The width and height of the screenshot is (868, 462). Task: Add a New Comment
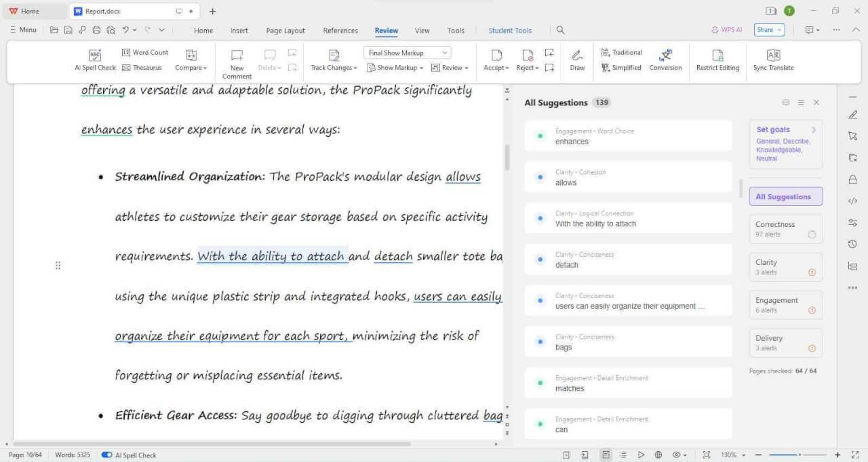point(237,56)
